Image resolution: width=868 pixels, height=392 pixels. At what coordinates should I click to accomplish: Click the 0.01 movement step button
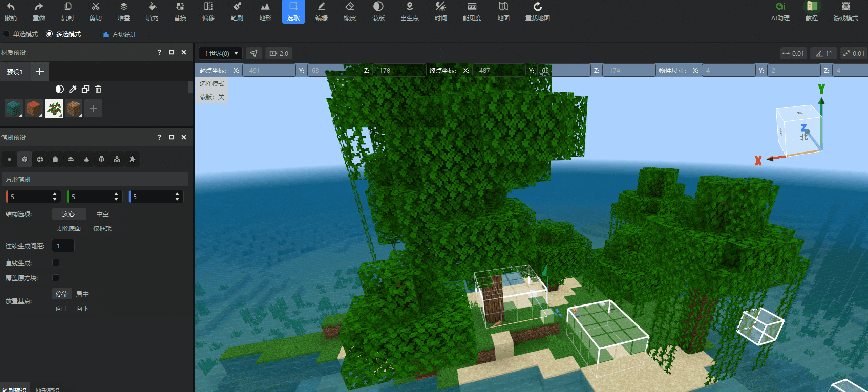click(793, 53)
